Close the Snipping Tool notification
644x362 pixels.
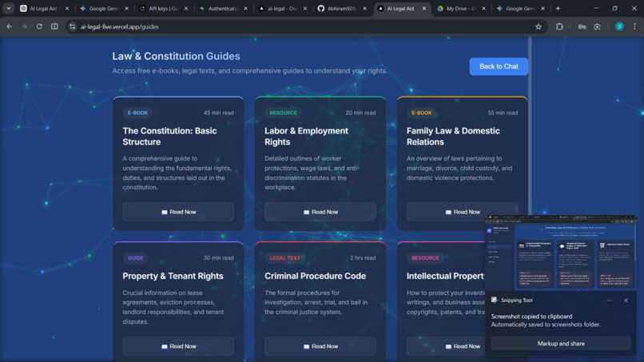pos(626,300)
